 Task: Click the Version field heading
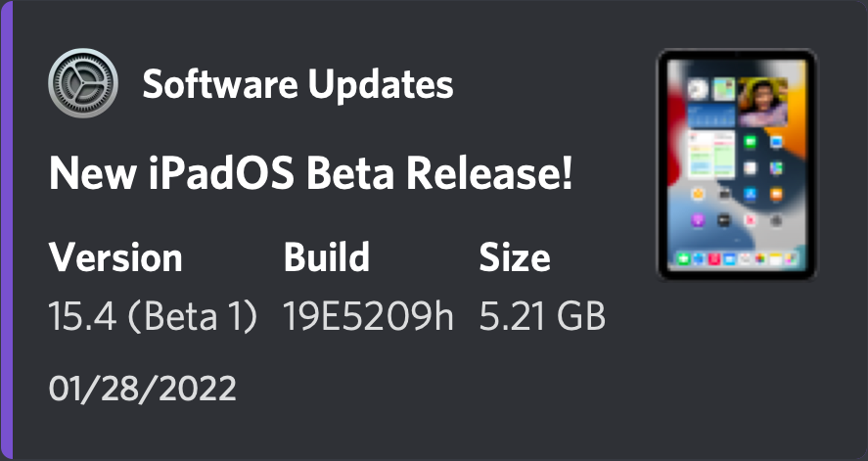click(115, 257)
